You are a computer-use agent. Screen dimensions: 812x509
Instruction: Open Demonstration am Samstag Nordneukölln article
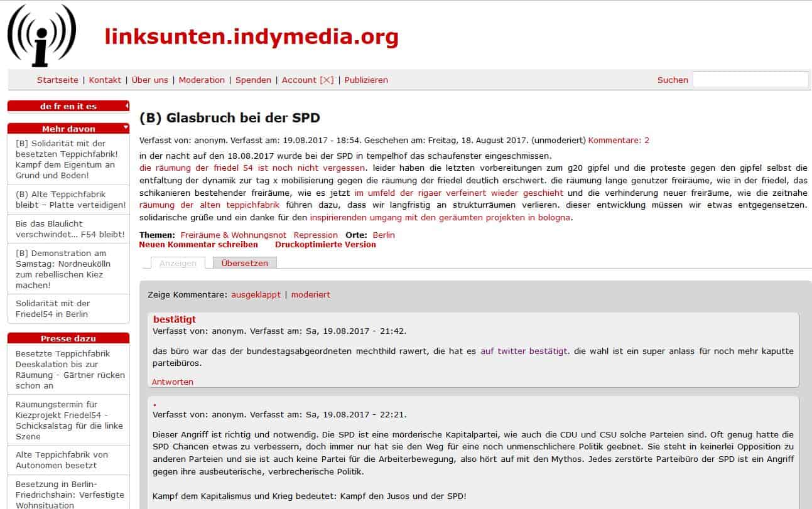tap(63, 269)
